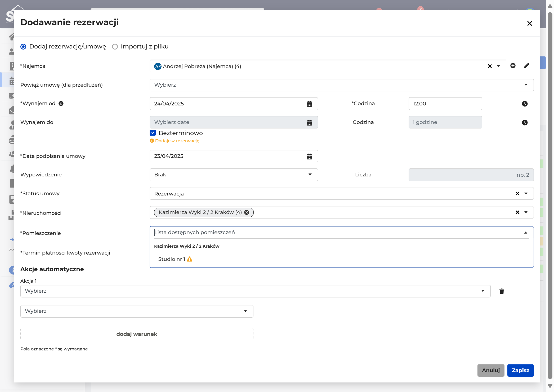554x392 pixels.
Task: Open the clock picker for end hour
Action: point(525,122)
